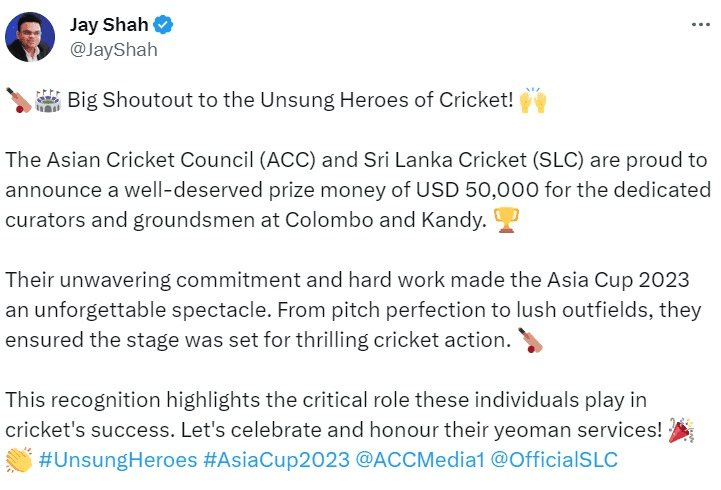
Task: Open the @JayShah handle link
Action: 112,48
